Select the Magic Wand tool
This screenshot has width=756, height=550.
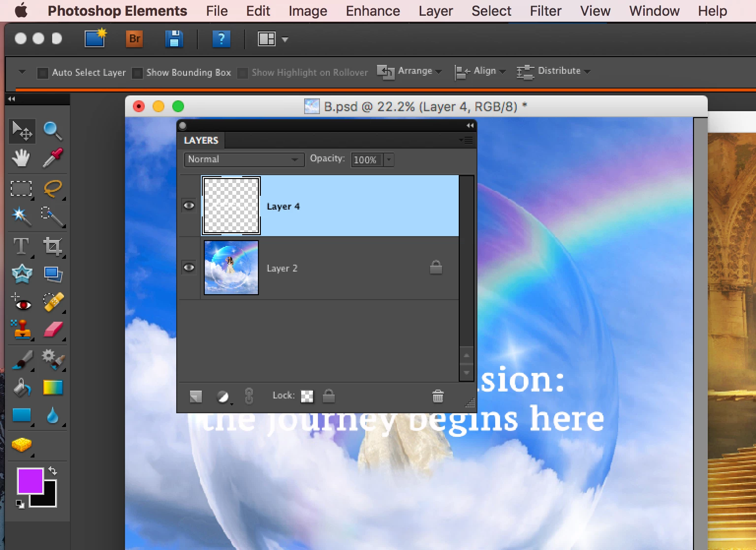point(21,216)
